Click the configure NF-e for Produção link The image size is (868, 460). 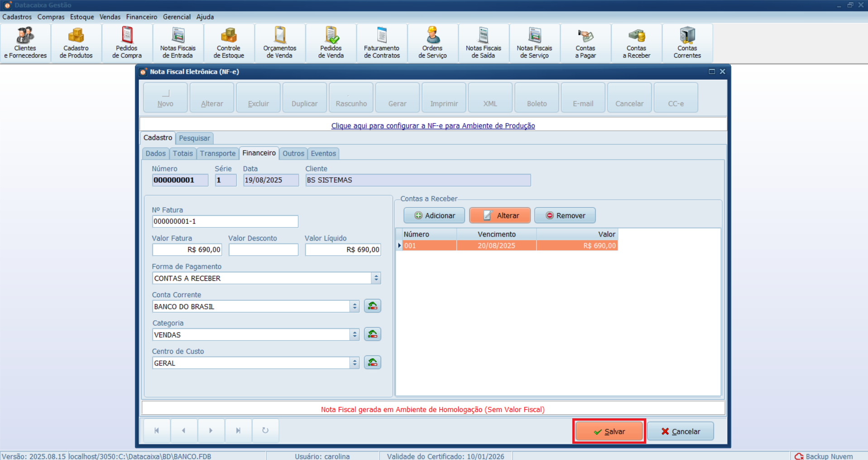433,126
